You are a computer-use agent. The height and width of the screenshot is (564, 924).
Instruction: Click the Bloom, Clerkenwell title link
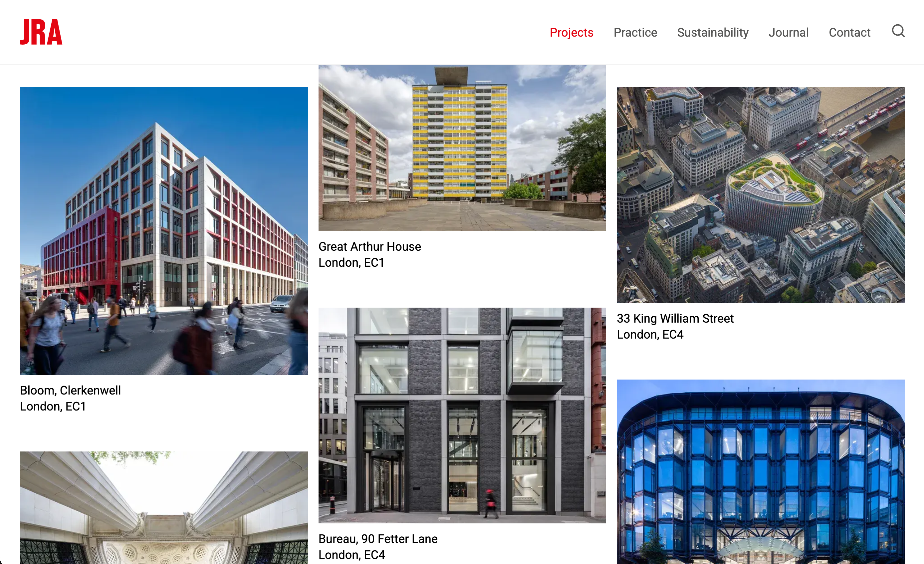click(x=71, y=391)
